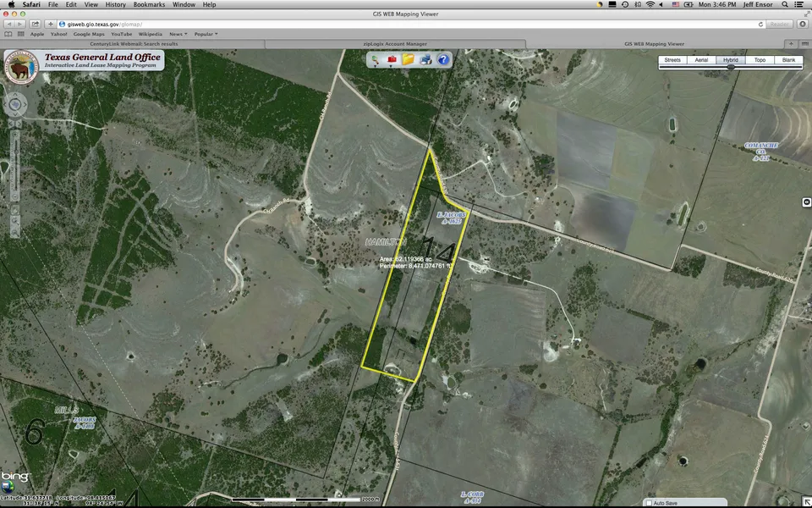Open the red toolbox tools menu
The image size is (812, 508).
392,59
